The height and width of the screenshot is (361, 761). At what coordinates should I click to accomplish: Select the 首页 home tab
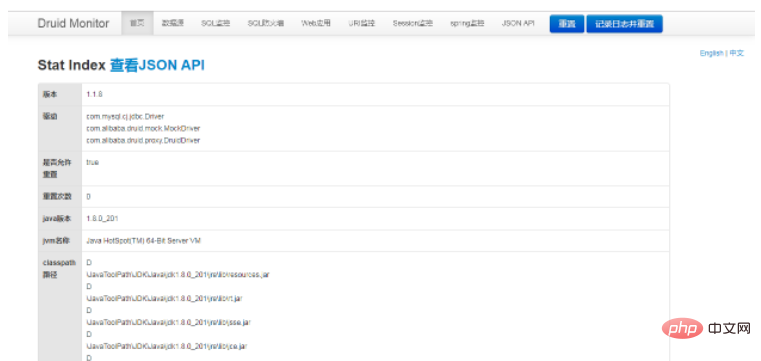137,23
